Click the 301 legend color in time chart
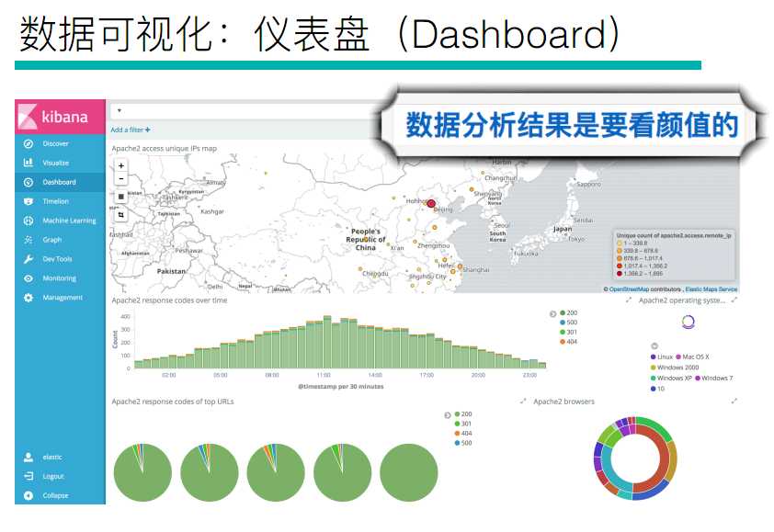 pos(563,332)
